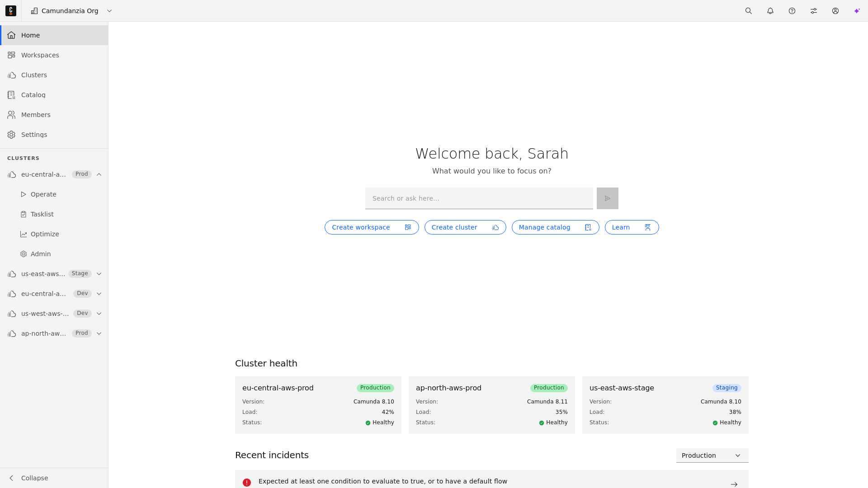Viewport: 868px width, 488px height.
Task: Open Catalog in the sidebar
Action: pos(54,95)
